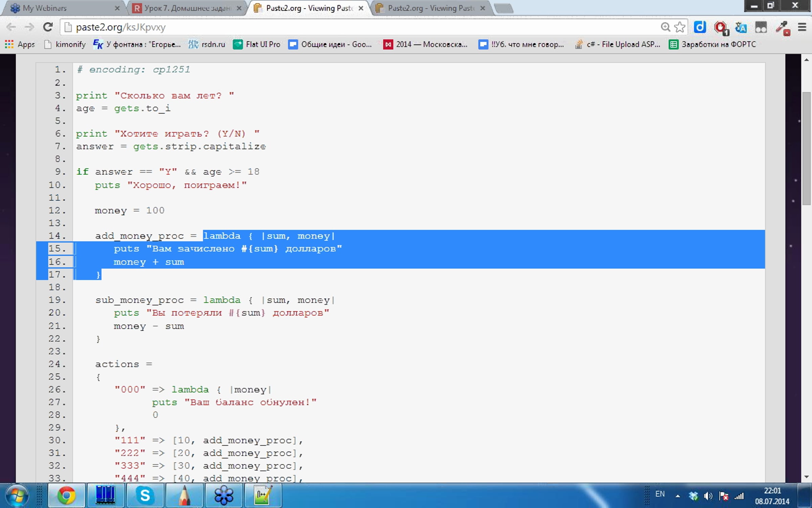The image size is (812, 508).
Task: Click the '# encoding: cp1251' comment line
Action: pyautogui.click(x=133, y=69)
